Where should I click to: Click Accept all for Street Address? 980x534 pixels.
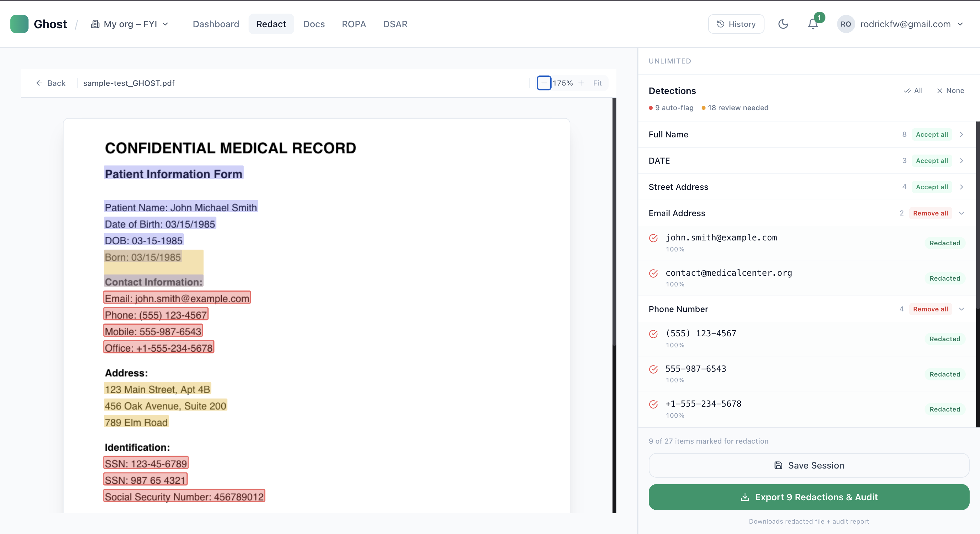931,187
